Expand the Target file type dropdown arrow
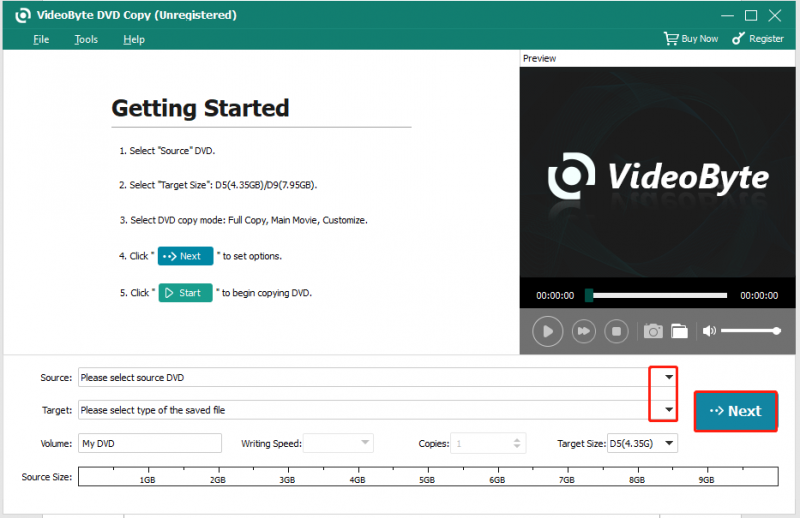The width and height of the screenshot is (800, 518). coord(668,410)
